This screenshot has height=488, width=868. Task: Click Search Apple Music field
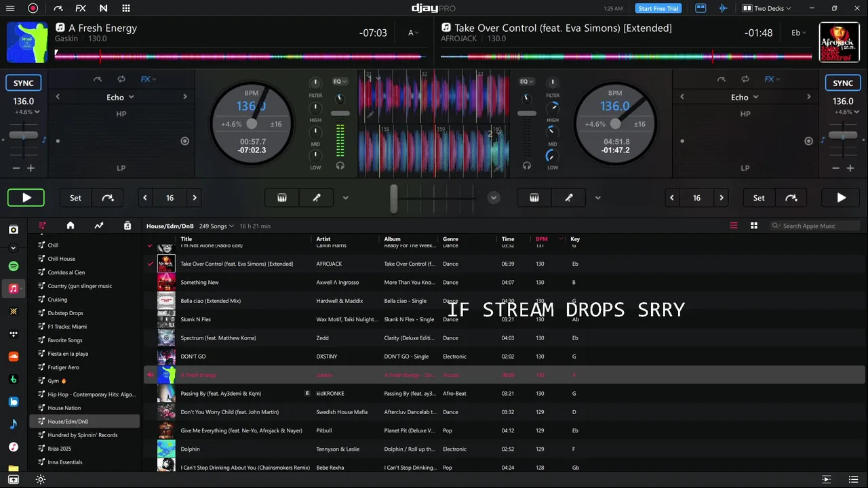(815, 226)
